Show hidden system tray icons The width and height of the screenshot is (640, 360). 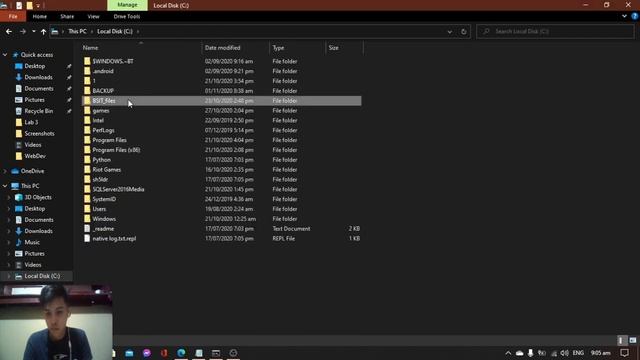pos(508,353)
